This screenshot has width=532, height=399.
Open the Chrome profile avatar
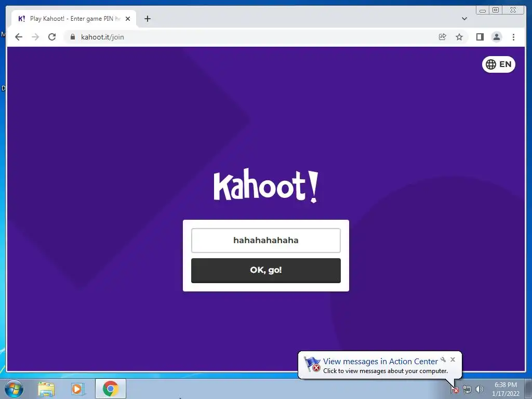(x=496, y=37)
